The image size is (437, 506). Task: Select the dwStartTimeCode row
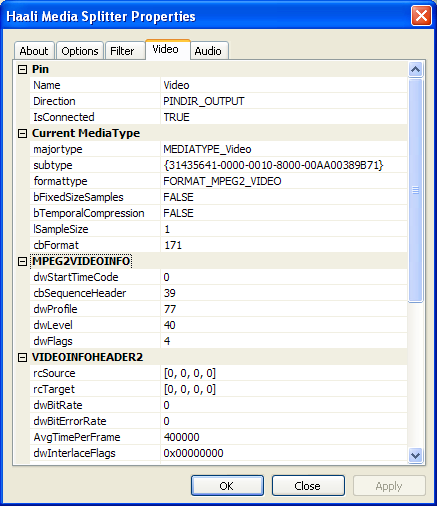coord(218,277)
